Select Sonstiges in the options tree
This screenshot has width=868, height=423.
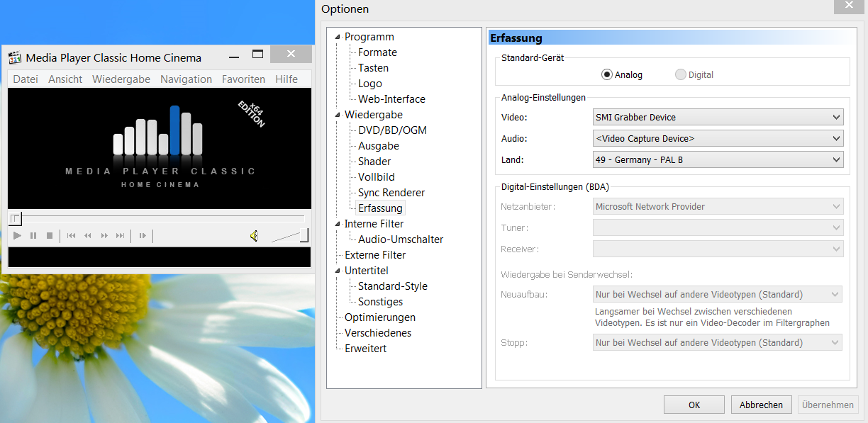380,302
